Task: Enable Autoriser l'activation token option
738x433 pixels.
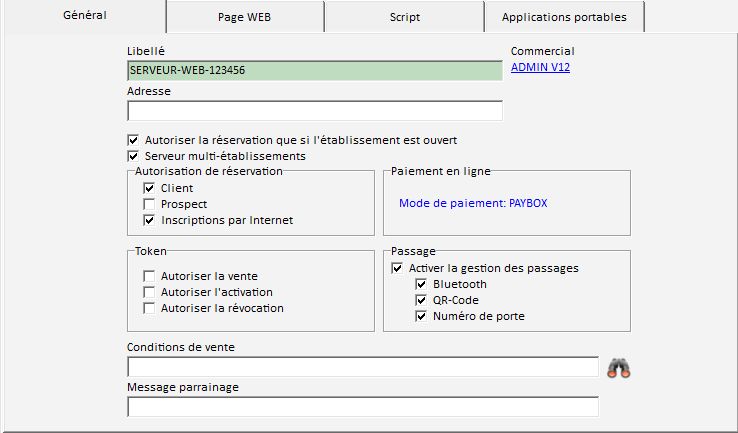Action: click(x=149, y=292)
